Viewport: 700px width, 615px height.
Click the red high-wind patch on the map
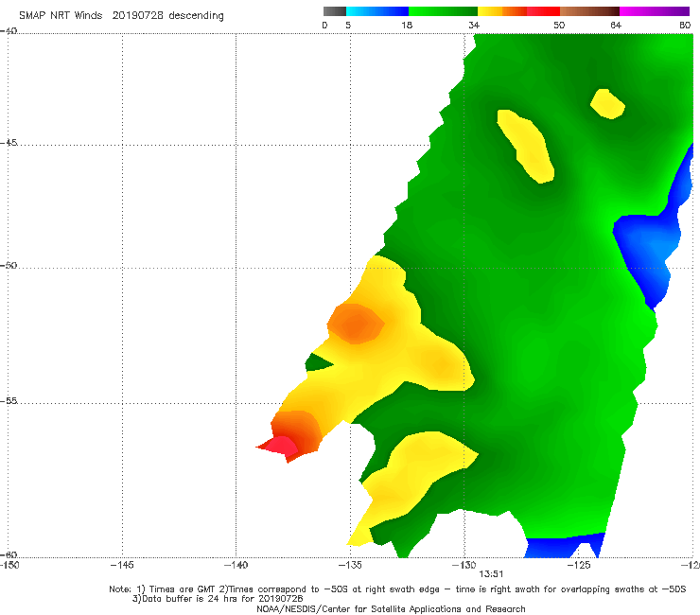pos(280,447)
